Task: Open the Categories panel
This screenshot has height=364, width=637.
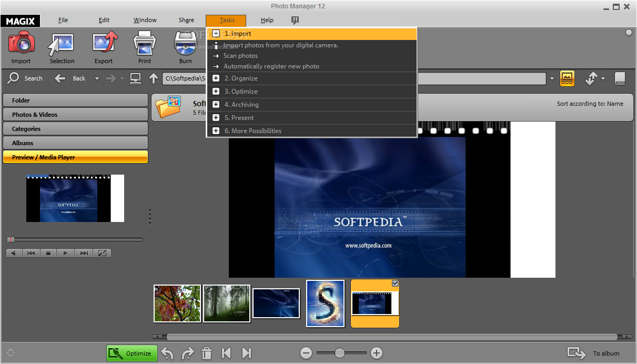Action: click(x=75, y=128)
